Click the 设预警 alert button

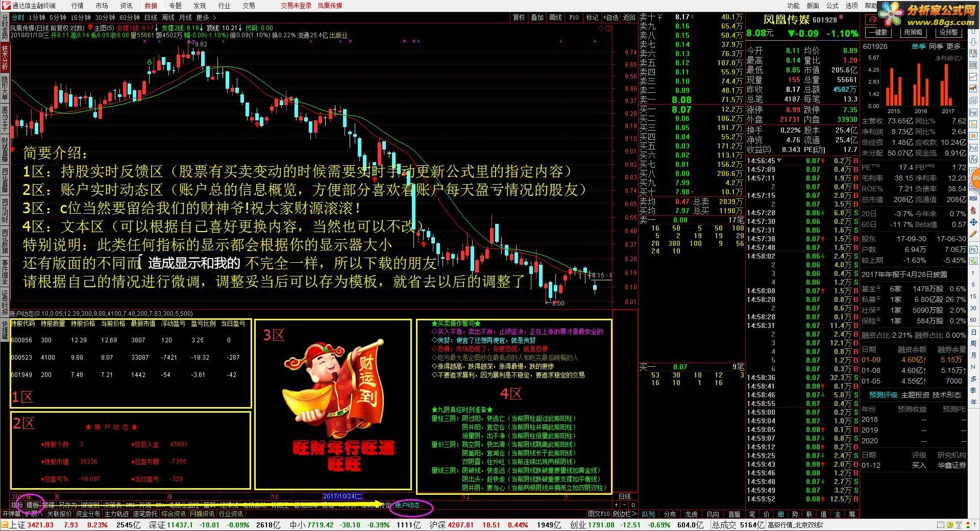(x=949, y=32)
